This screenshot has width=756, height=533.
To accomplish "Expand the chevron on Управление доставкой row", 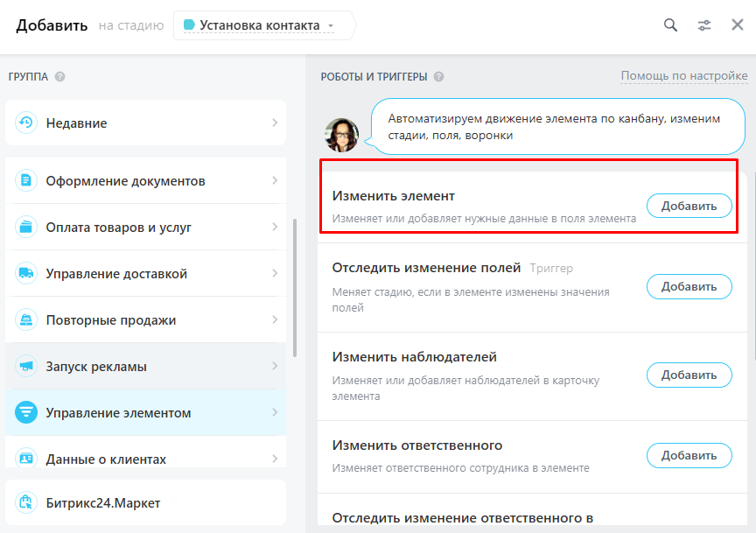I will pyautogui.click(x=275, y=273).
